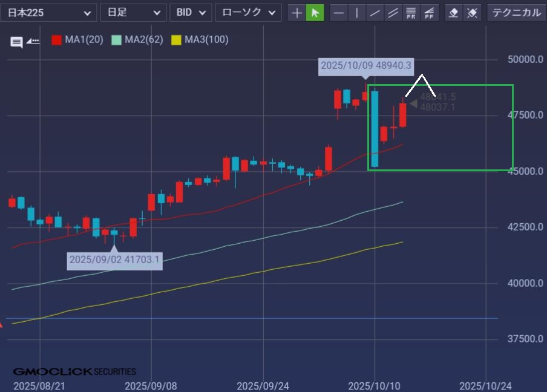Screen dimensions: 547x392
Task: Select the crosshair cursor tool
Action: tap(297, 13)
